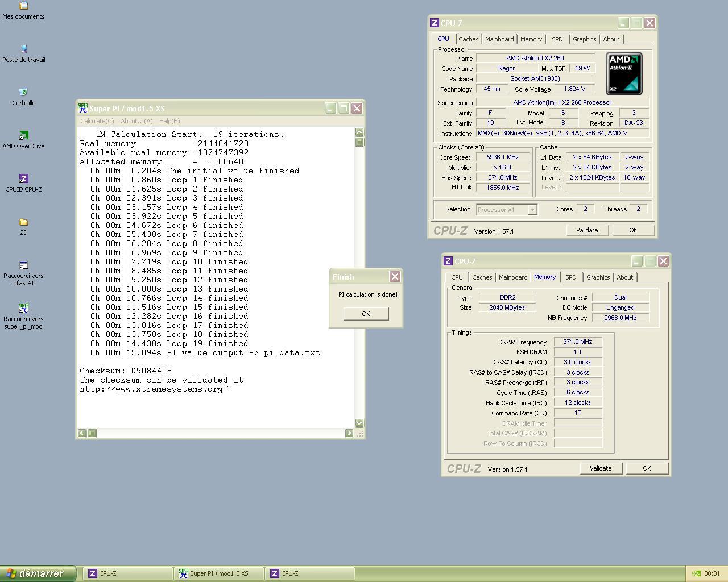Minimize the bottom CPU-Z Memory window
The width and height of the screenshot is (728, 582).
click(637, 261)
